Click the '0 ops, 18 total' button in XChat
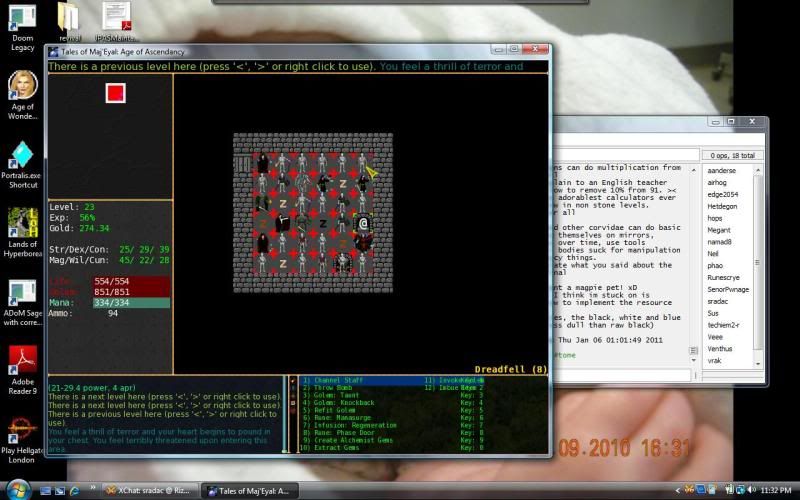Screen dimensions: 800x500 (x=732, y=156)
